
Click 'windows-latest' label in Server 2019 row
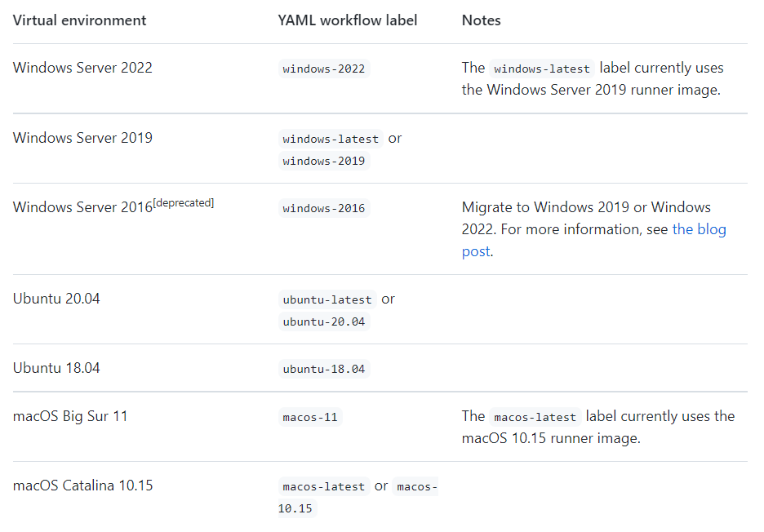click(x=331, y=139)
